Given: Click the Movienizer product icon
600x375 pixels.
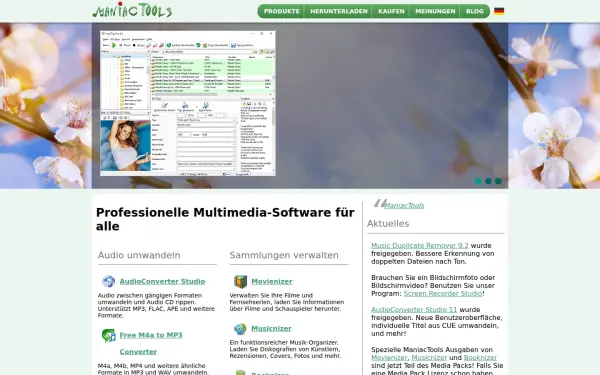Looking at the screenshot, I should coord(240,281).
